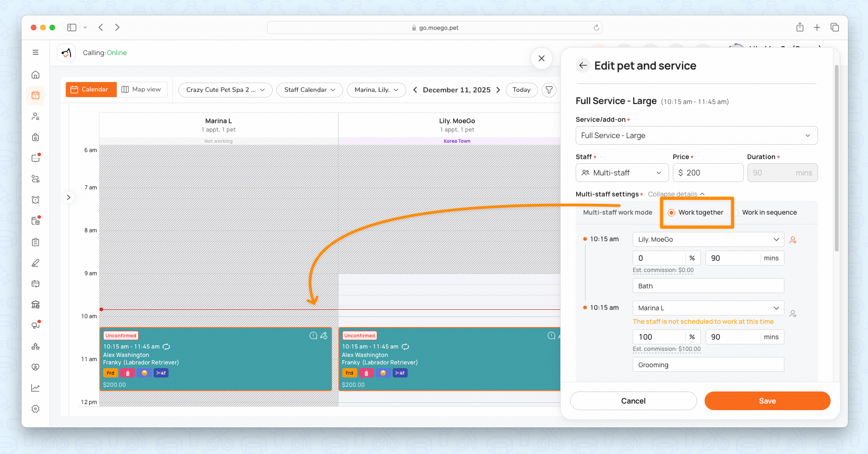Open the hamburger navigation menu
Screen dimensions: 868x454
pyautogui.click(x=35, y=52)
